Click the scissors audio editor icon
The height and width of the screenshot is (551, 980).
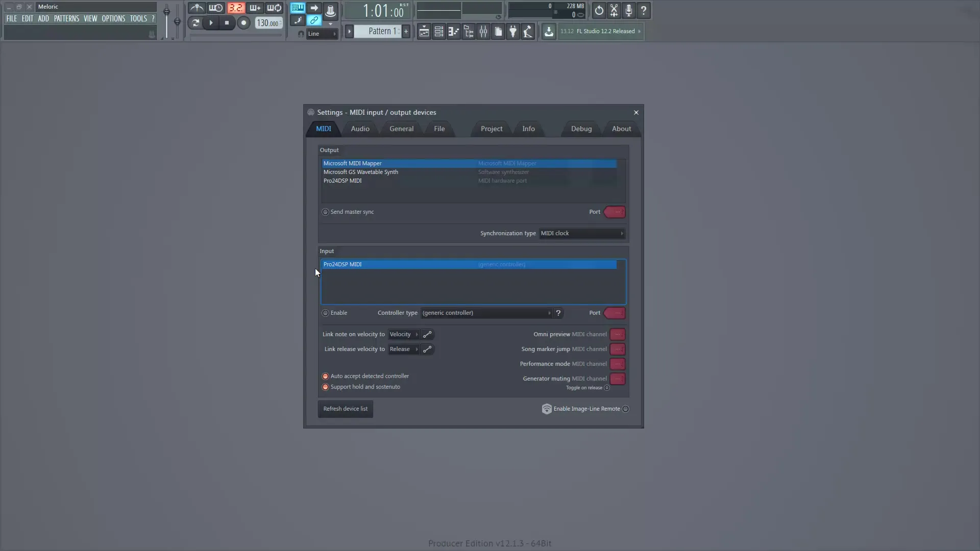coord(614,10)
